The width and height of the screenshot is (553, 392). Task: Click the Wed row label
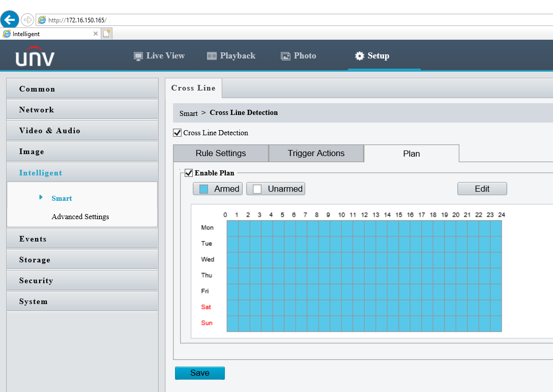[x=208, y=259]
